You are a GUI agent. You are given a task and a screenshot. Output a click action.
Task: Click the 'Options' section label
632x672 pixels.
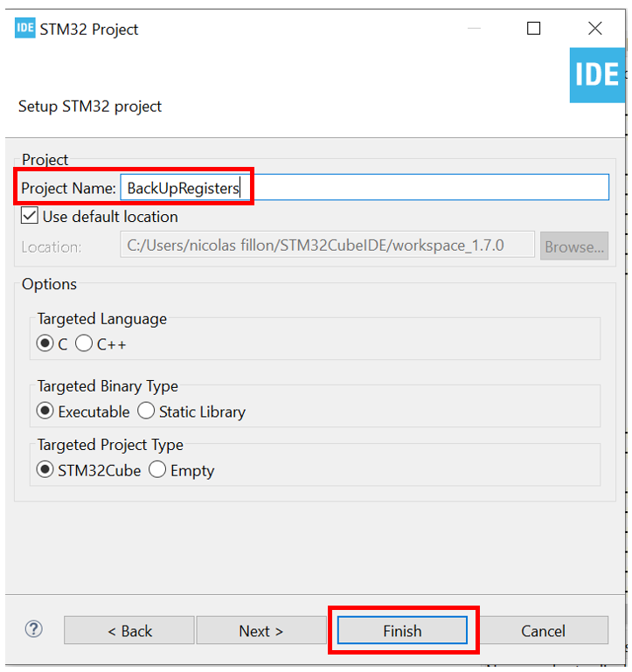pyautogui.click(x=49, y=284)
